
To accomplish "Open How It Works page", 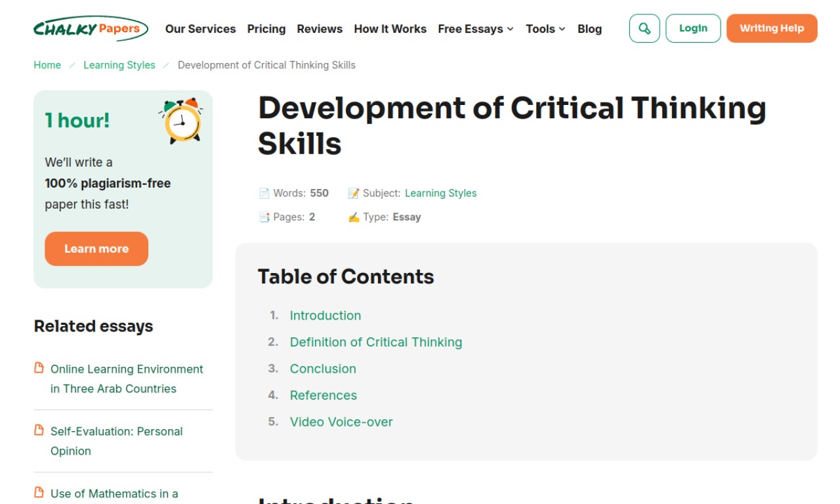I will pyautogui.click(x=390, y=29).
